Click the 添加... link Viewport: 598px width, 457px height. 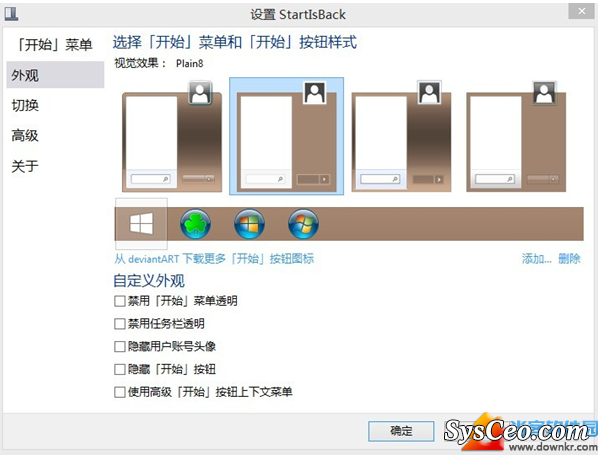click(537, 259)
